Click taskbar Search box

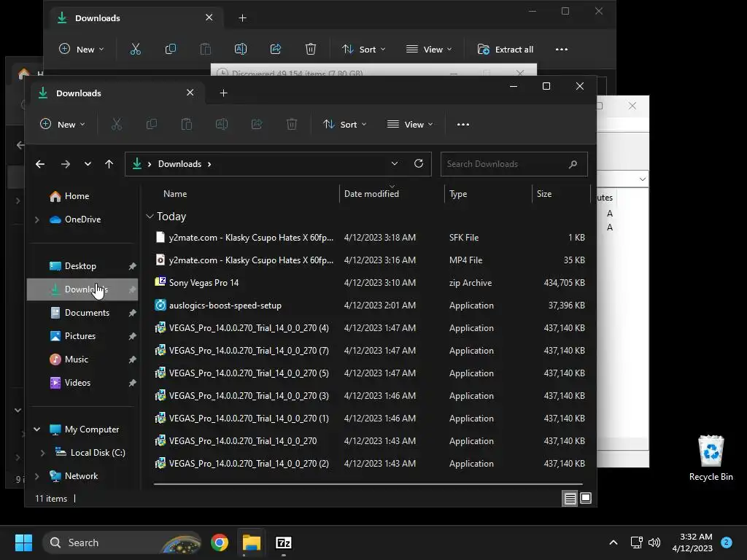click(x=123, y=542)
